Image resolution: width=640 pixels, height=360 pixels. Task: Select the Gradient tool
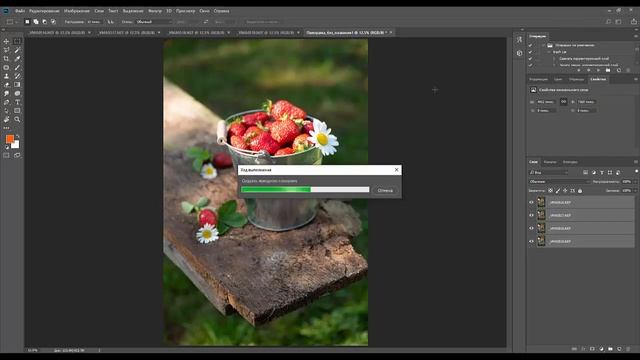click(17, 84)
